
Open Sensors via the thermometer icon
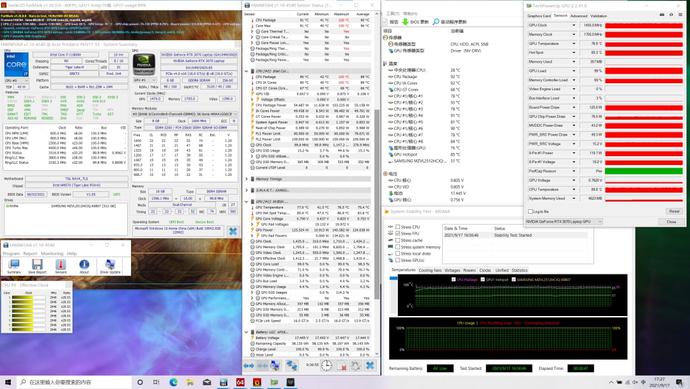(x=60, y=266)
